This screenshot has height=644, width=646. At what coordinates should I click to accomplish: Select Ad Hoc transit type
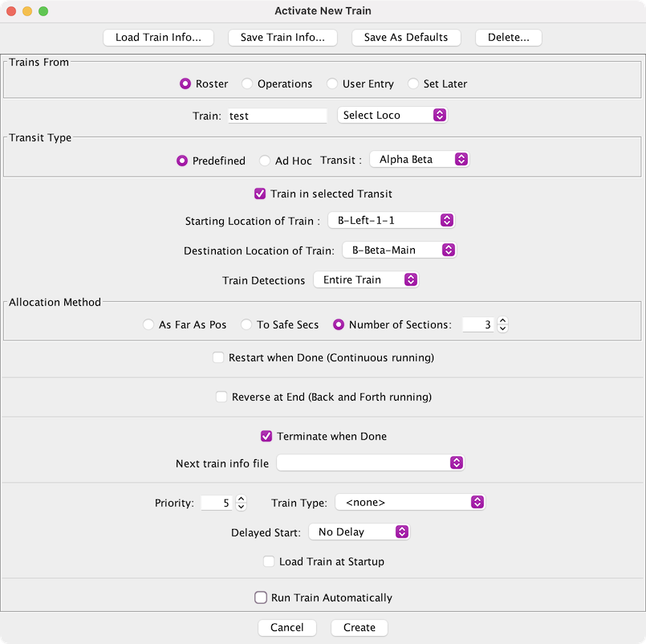pyautogui.click(x=266, y=161)
